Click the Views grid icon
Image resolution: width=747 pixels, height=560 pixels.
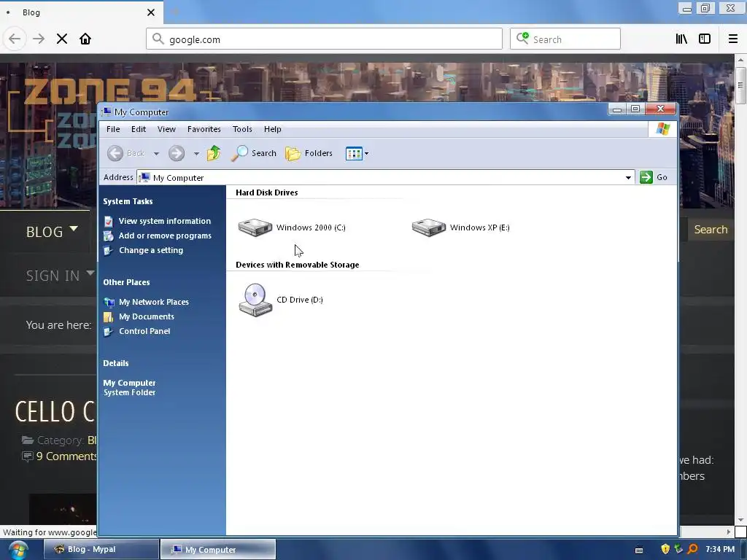tap(354, 154)
